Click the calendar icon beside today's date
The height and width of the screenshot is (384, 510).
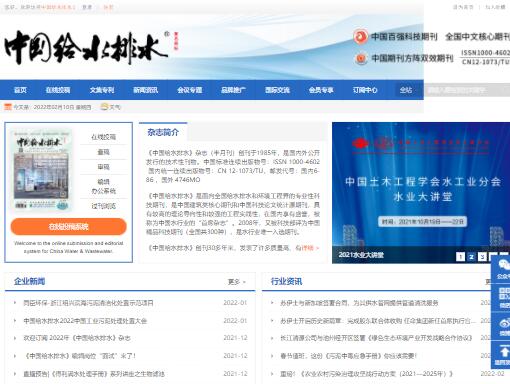[8, 107]
